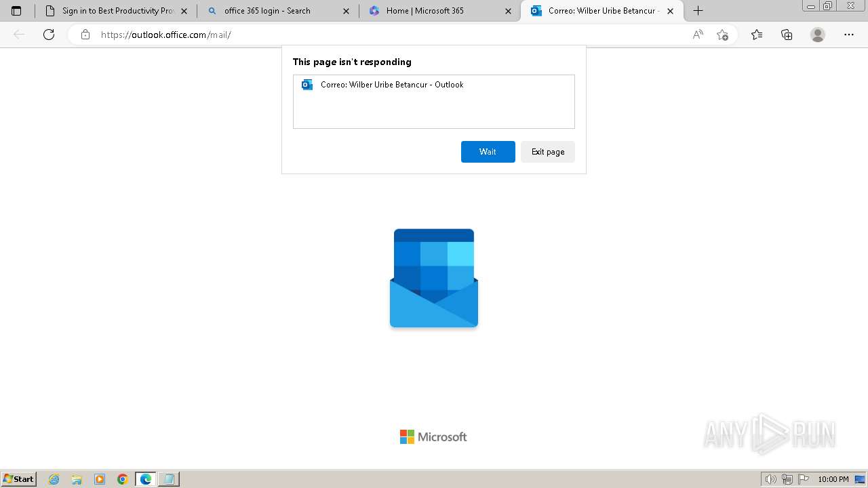Open File Explorer from taskbar

tap(77, 479)
